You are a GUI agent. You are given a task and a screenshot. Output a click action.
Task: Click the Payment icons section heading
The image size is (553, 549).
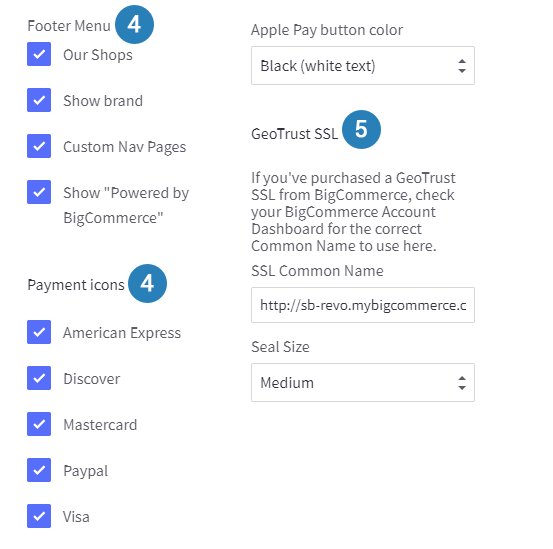tap(76, 285)
